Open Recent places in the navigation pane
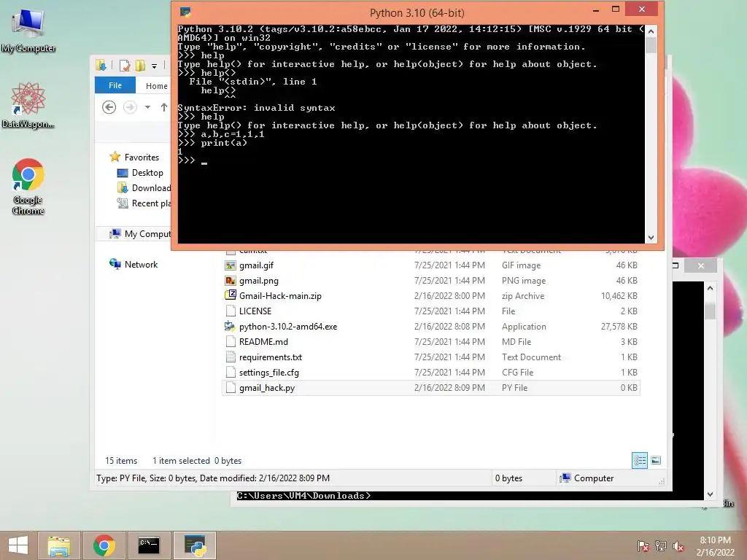The width and height of the screenshot is (747, 560). pyautogui.click(x=144, y=203)
